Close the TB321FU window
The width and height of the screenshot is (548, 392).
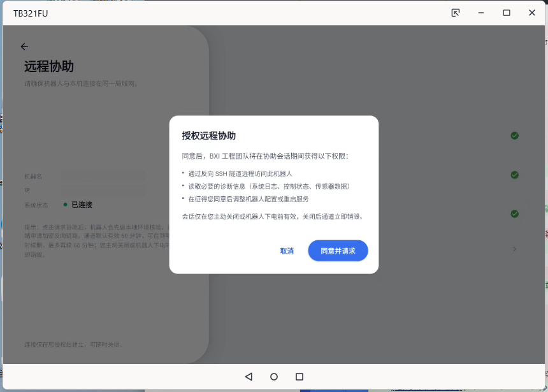coord(532,13)
